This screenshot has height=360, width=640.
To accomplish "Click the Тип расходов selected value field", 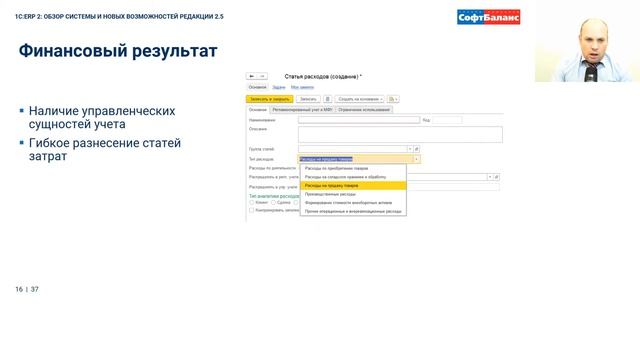I will (x=356, y=159).
